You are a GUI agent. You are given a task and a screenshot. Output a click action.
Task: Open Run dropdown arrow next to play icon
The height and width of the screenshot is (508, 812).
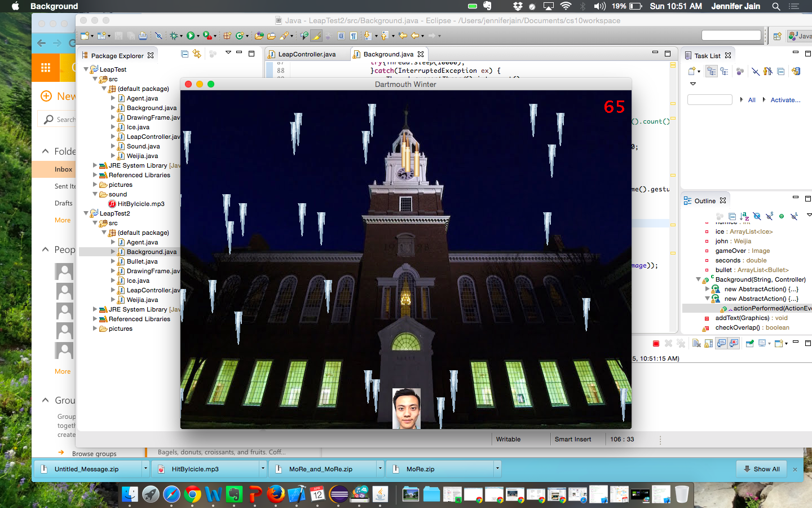[198, 36]
